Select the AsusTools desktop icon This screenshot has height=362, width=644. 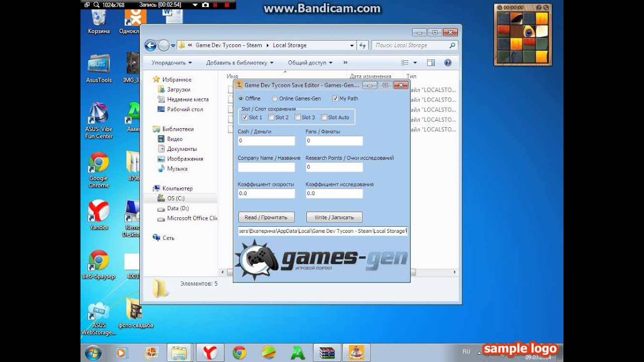coord(99,68)
